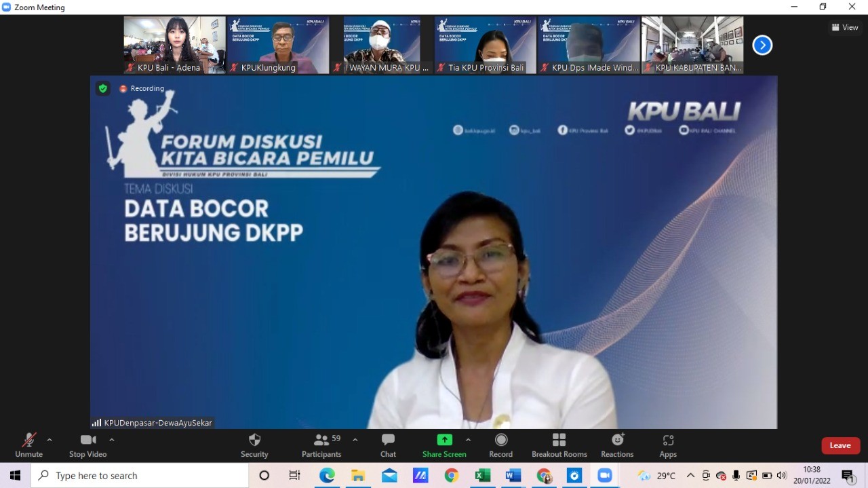Click the green Share Screen icon

[444, 440]
